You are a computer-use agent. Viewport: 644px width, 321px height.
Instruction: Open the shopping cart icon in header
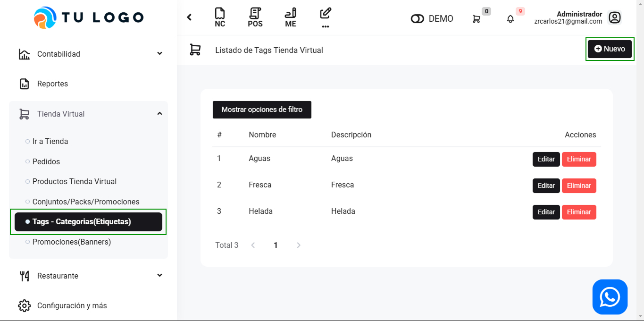pos(477,19)
